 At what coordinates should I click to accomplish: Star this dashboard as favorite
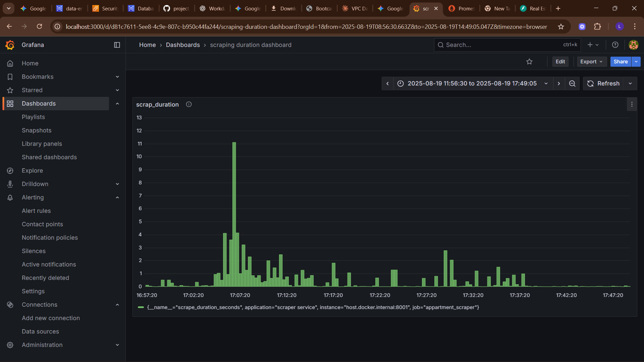pyautogui.click(x=529, y=62)
